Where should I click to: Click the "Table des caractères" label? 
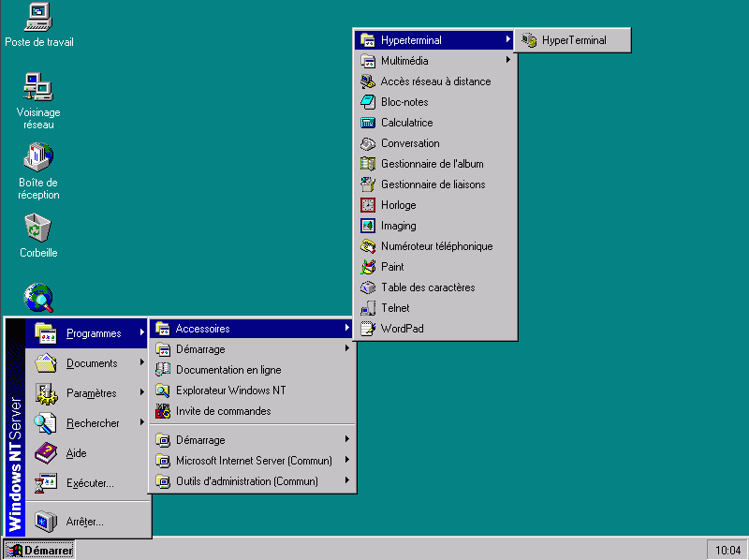coord(428,287)
